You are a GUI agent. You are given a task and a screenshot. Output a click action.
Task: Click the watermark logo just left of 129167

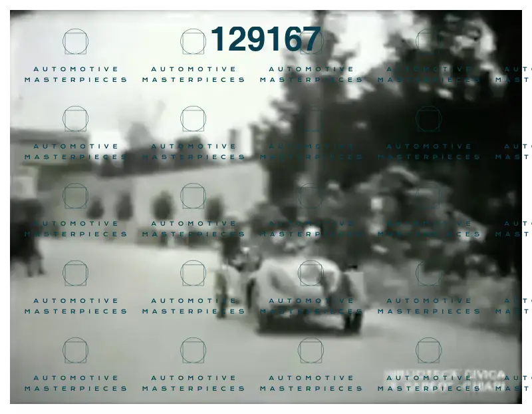(x=193, y=42)
